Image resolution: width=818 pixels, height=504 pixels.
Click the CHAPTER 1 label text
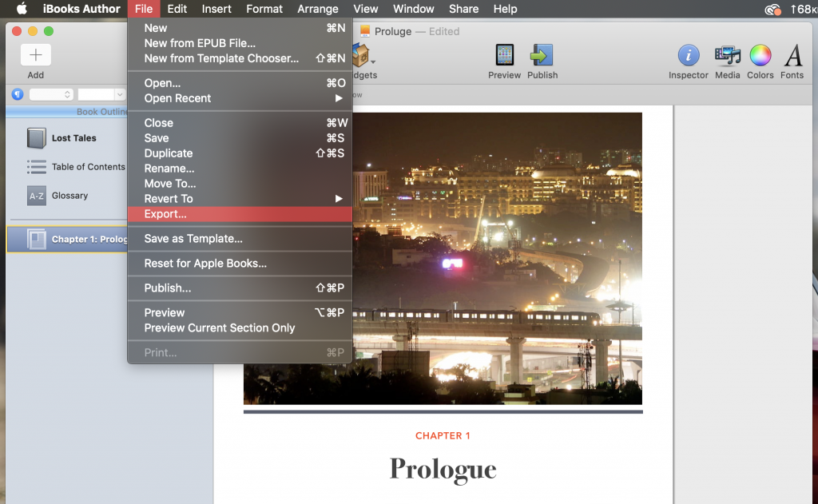pyautogui.click(x=443, y=435)
